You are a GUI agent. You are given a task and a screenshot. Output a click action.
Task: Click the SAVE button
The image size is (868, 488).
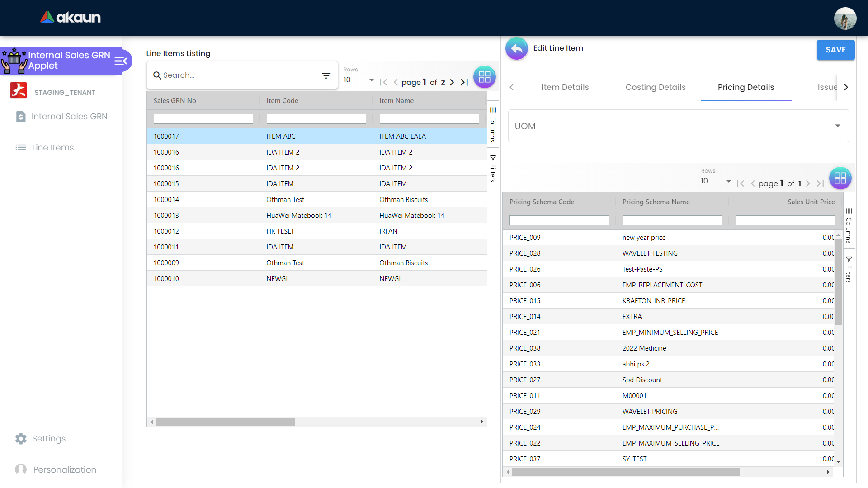click(835, 50)
